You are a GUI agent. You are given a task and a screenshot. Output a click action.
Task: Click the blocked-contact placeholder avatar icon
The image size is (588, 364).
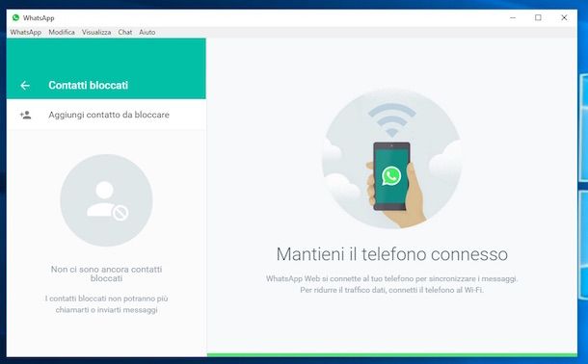[x=106, y=200]
